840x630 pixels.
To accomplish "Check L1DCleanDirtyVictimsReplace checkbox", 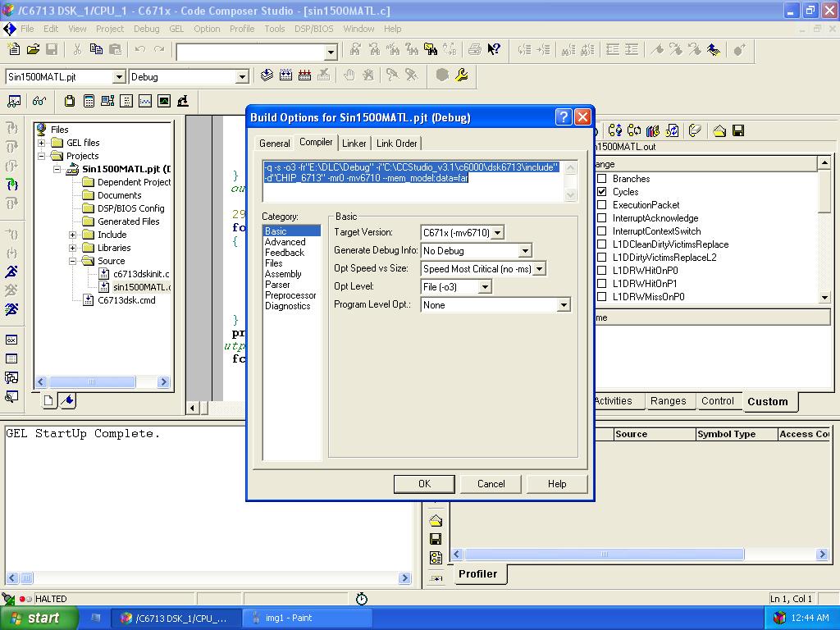I will point(602,244).
